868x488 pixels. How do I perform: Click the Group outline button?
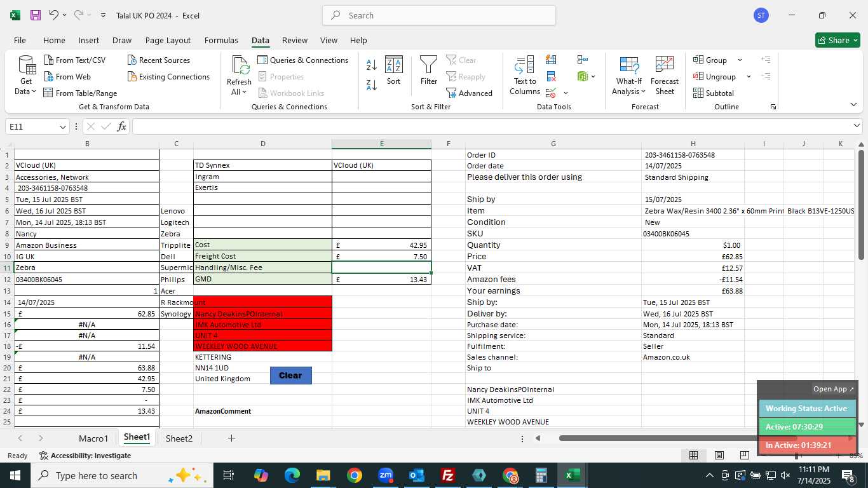click(x=710, y=60)
